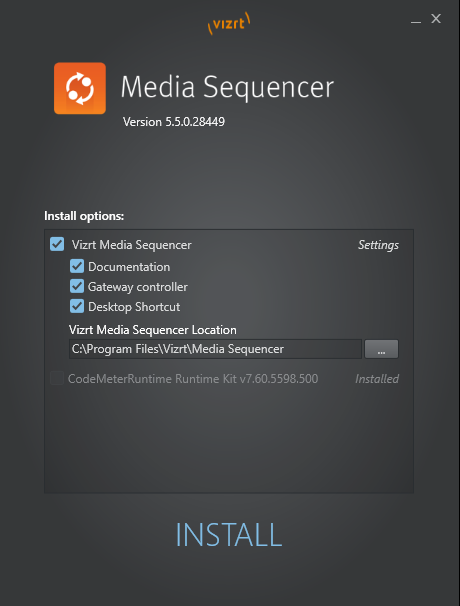Uncheck the Desktop Shortcut option
This screenshot has width=460, height=606.
pyautogui.click(x=77, y=306)
